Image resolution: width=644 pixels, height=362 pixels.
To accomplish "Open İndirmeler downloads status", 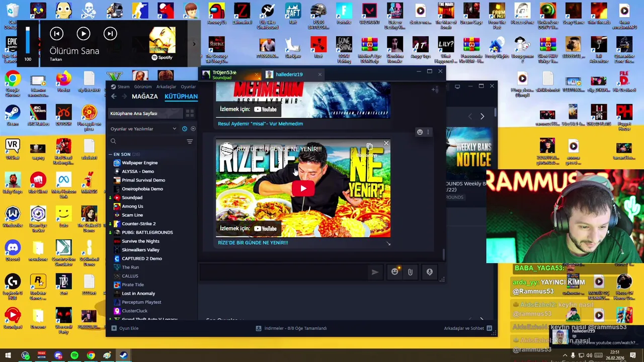I will point(291,328).
